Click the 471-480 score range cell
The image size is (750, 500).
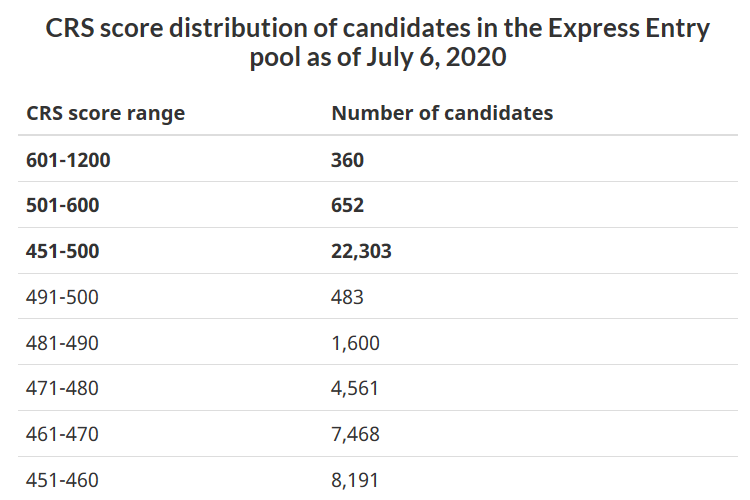(x=63, y=388)
